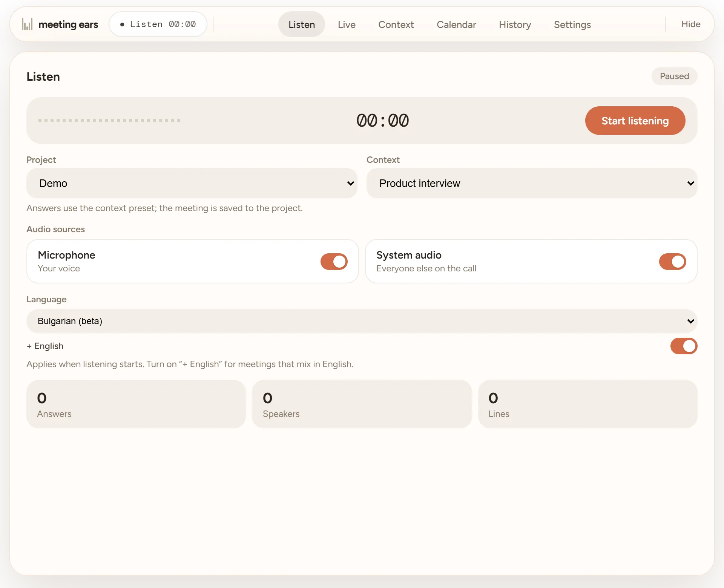Click the dotted audio level meter
The height and width of the screenshot is (588, 724).
[x=109, y=121]
